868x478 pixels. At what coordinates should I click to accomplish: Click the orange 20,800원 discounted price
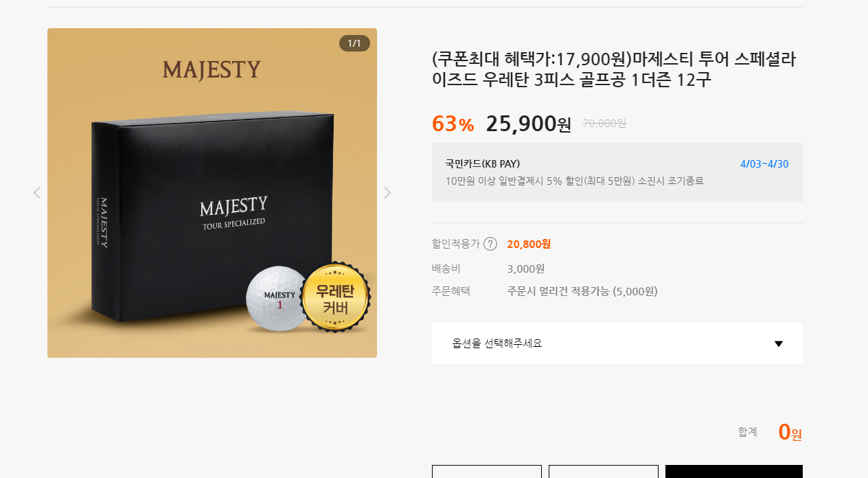pyautogui.click(x=529, y=244)
